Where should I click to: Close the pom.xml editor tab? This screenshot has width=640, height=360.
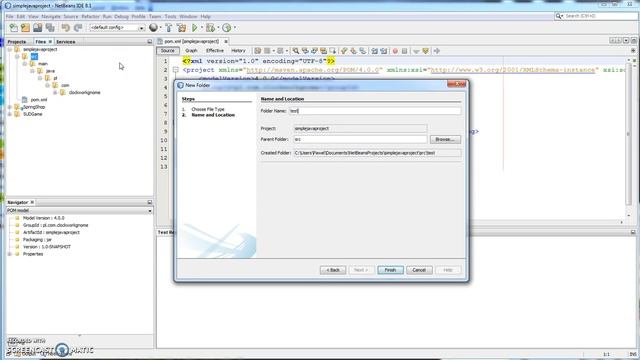point(226,42)
